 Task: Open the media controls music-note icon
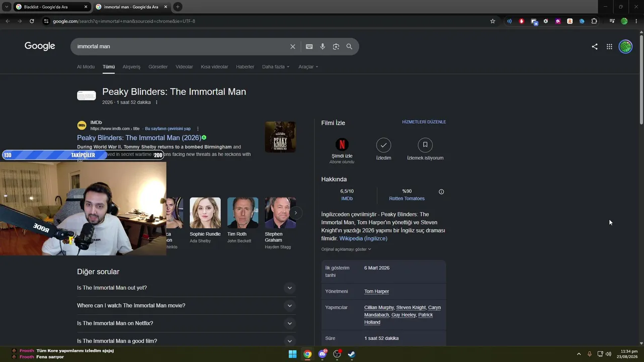[612, 21]
